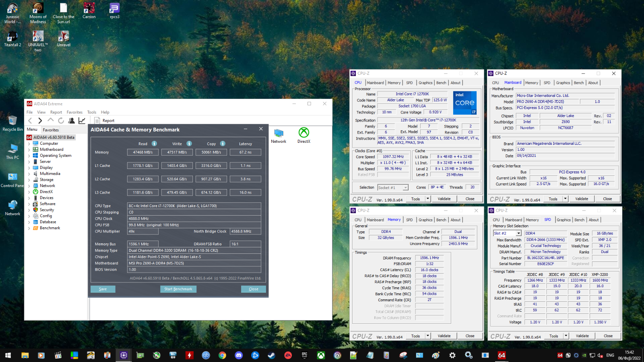This screenshot has width=644, height=362.
Task: Expand the Benchmark tree node
Action: [x=29, y=228]
